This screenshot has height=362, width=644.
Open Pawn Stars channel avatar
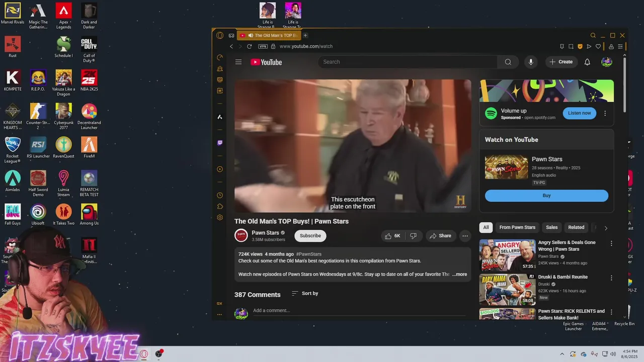point(242,235)
